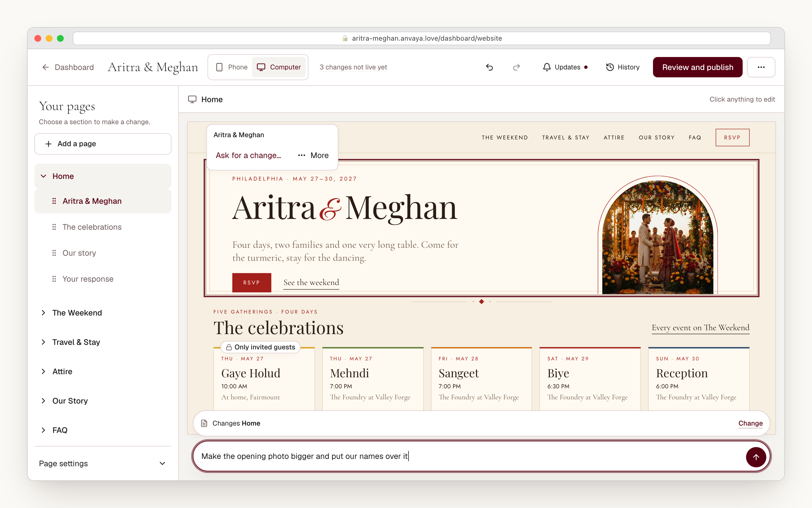Click outlined RSVP button in site nav

coord(732,137)
